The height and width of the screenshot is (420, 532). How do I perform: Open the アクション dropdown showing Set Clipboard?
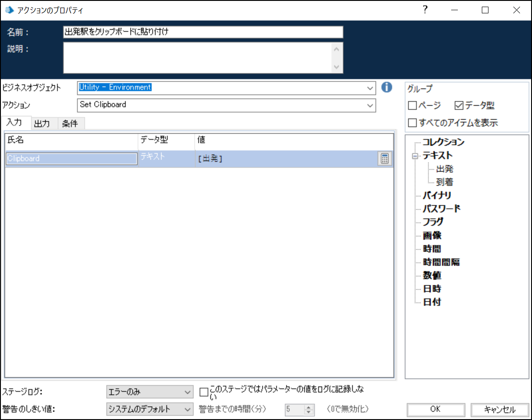coord(370,105)
